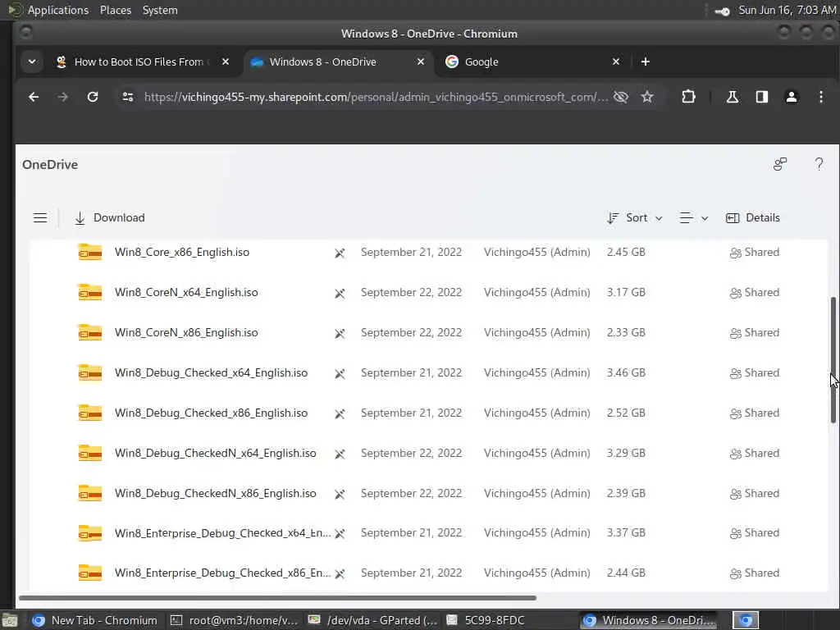Click the file icon for Win8_Debug_Checked_x64_English.iso
Viewport: 840px width, 630px height.
point(90,372)
